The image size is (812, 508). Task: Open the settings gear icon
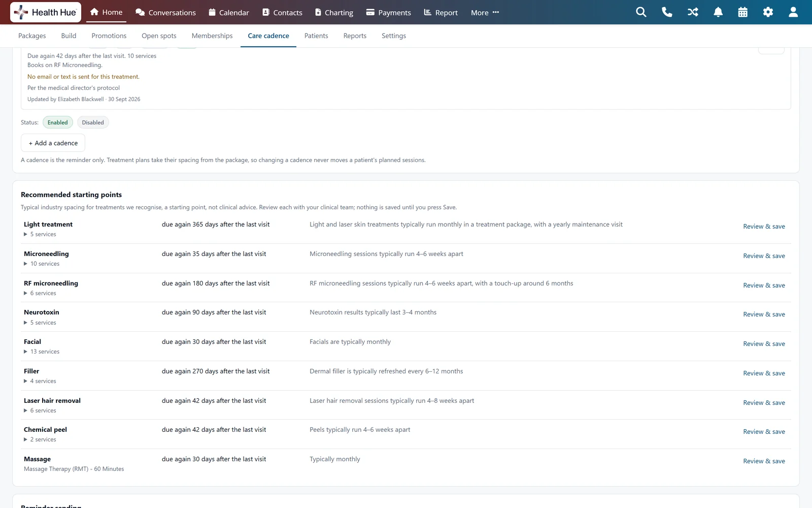click(768, 12)
